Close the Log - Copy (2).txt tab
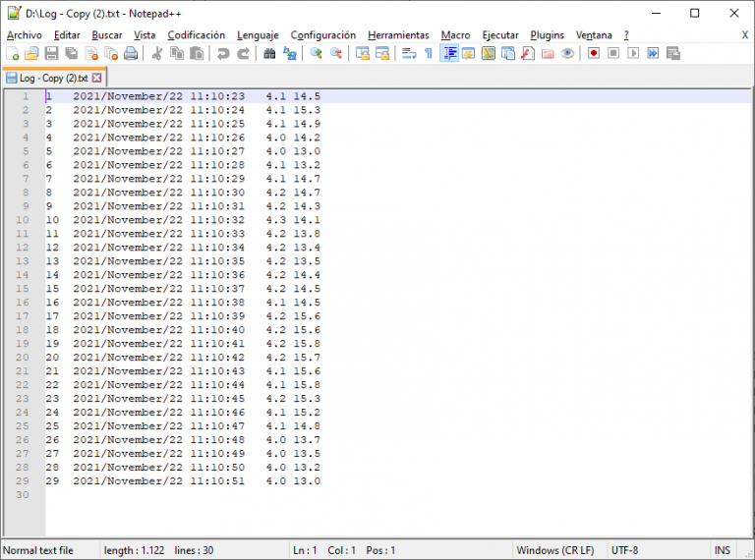 tap(97, 78)
